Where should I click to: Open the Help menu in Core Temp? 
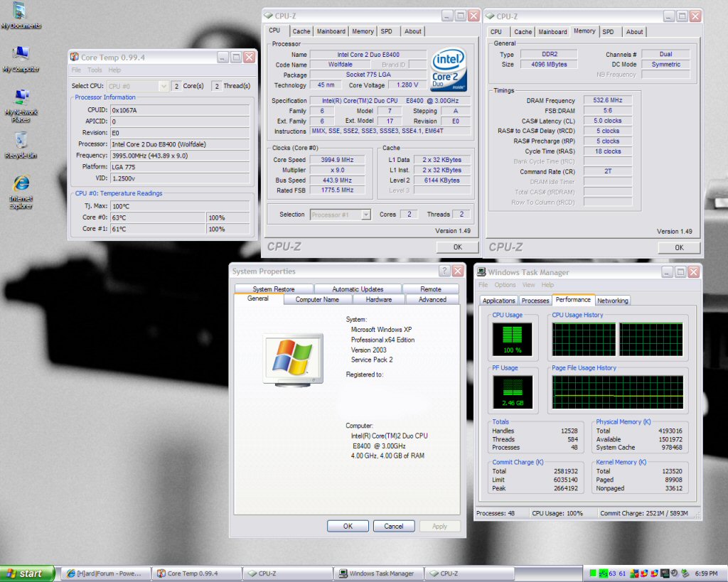click(114, 70)
